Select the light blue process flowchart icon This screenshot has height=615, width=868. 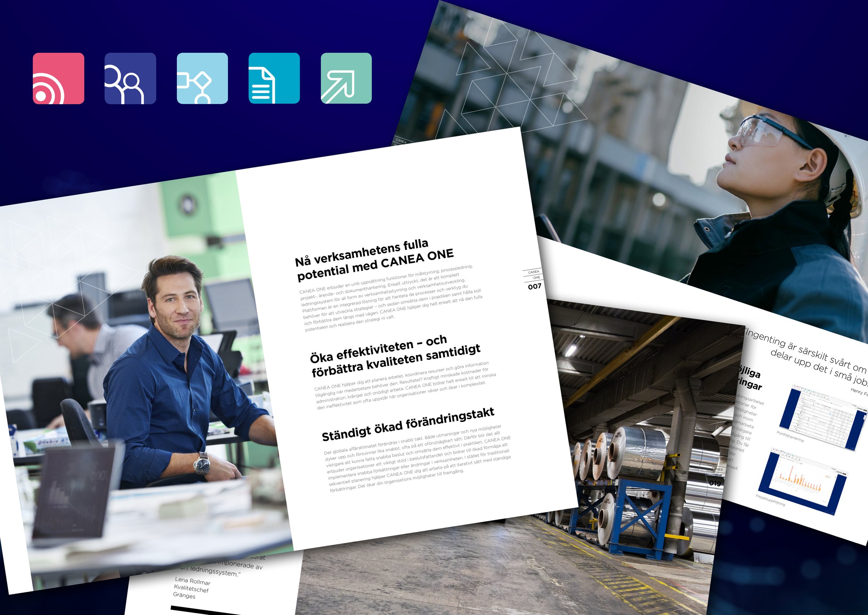click(202, 78)
